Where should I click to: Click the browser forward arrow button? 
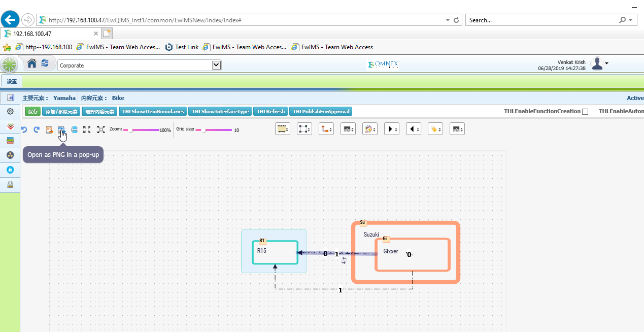(28, 20)
